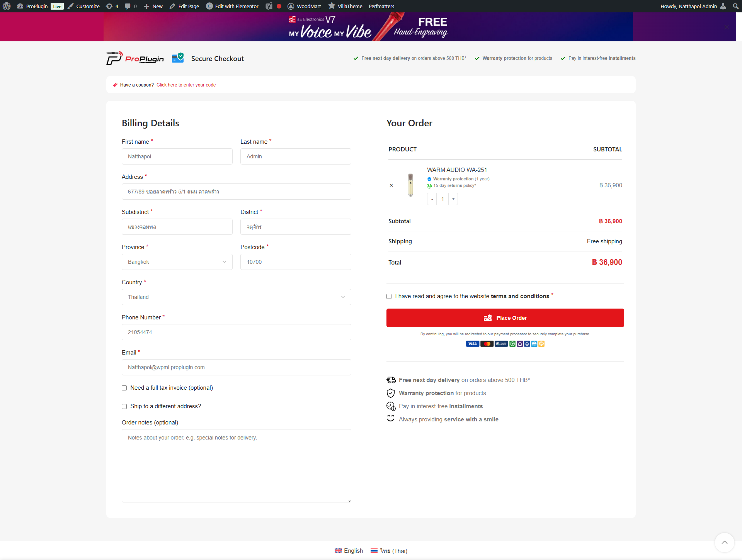The image size is (742, 560).
Task: Close the promotional banner
Action: tap(727, 27)
